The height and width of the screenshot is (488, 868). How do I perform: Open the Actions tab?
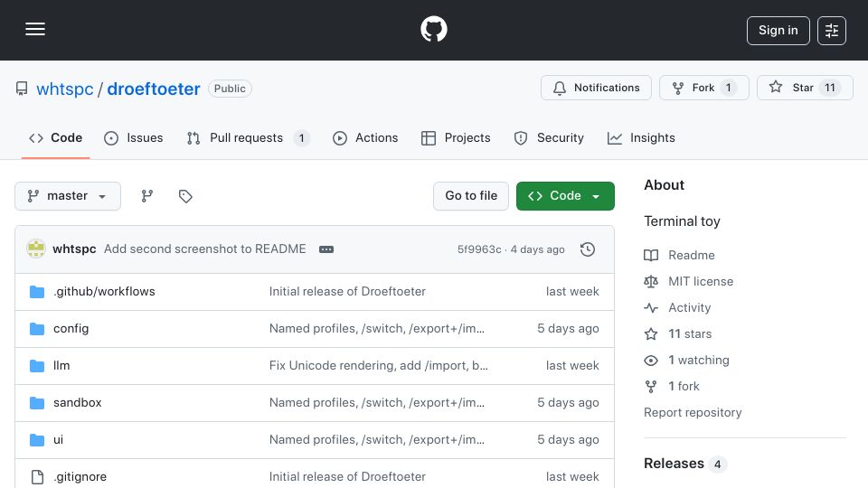point(365,137)
